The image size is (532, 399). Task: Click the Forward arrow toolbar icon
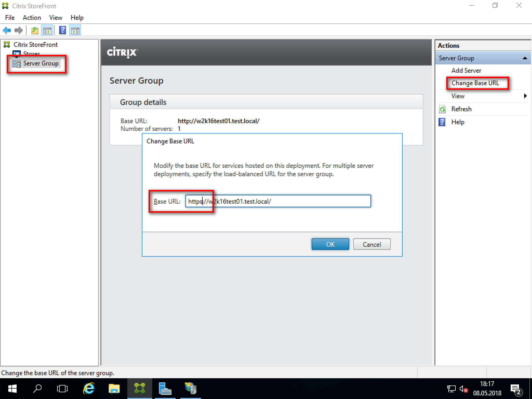pos(19,30)
